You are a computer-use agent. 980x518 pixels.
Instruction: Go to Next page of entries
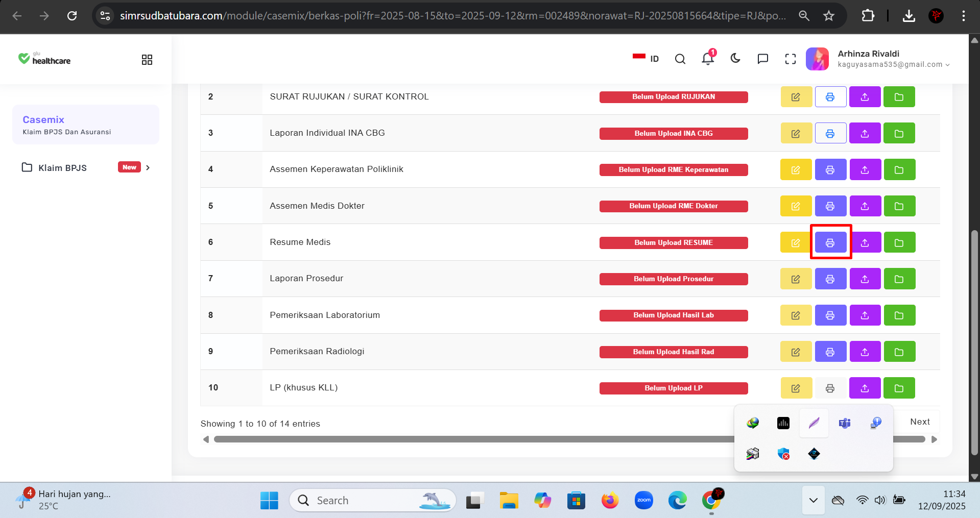click(x=920, y=422)
